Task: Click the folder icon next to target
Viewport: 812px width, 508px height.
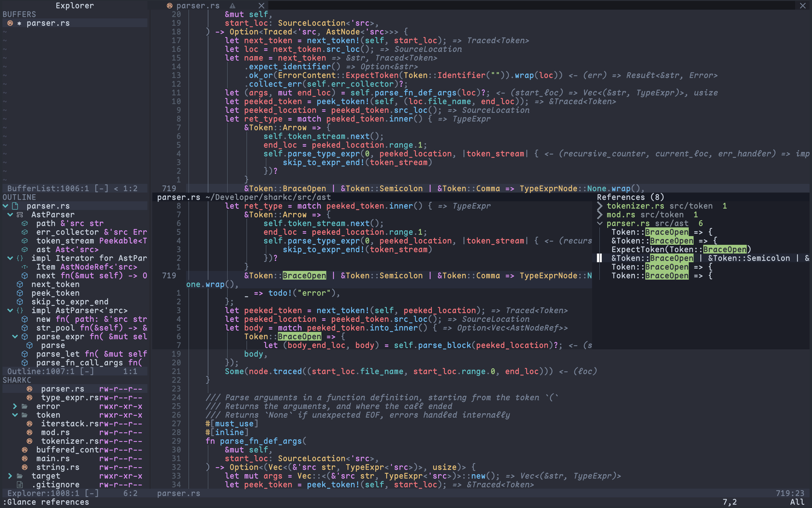Action: click(x=20, y=476)
